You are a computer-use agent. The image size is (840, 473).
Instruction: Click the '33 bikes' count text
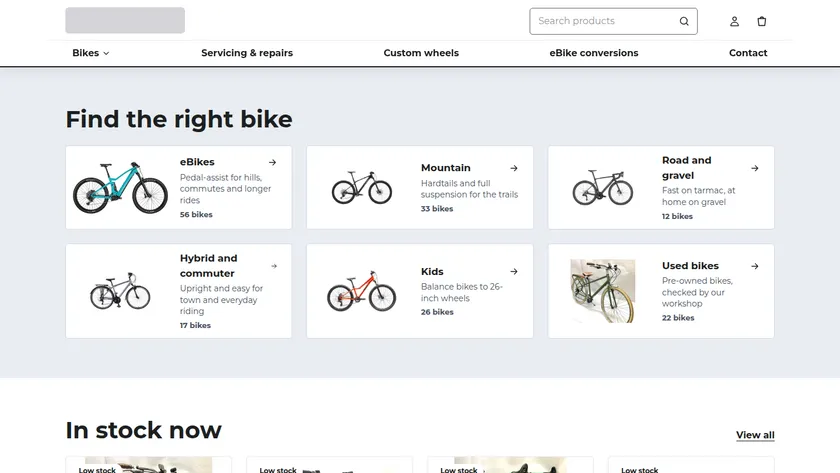(437, 209)
